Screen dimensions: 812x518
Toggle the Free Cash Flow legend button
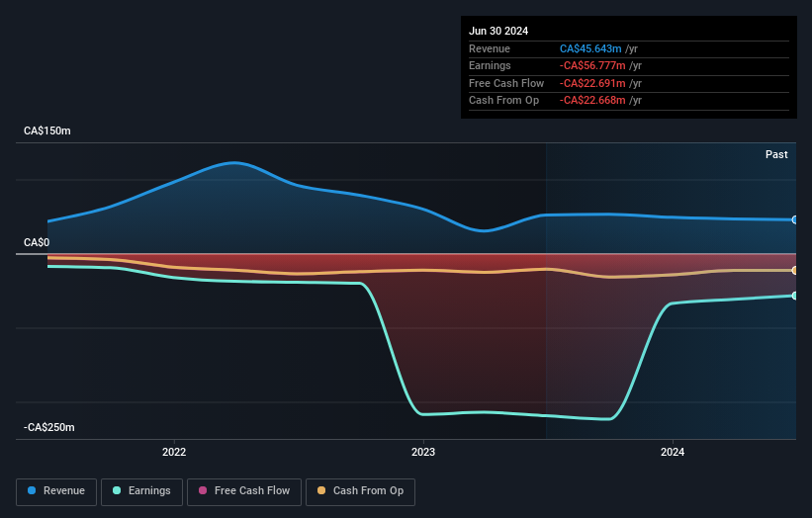pyautogui.click(x=244, y=491)
